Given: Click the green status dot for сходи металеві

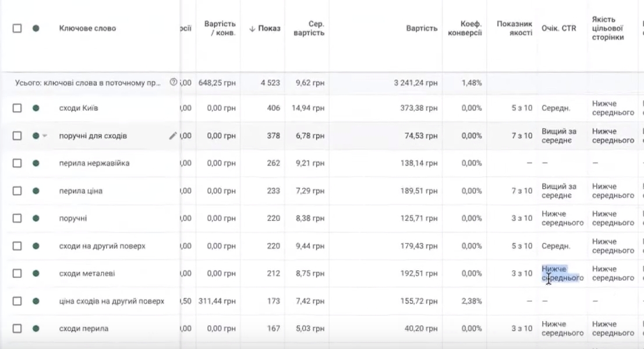Looking at the screenshot, I should 36,273.
